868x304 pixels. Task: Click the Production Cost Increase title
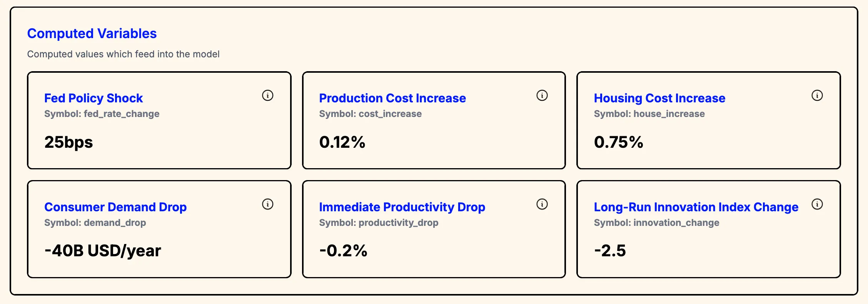pos(392,98)
